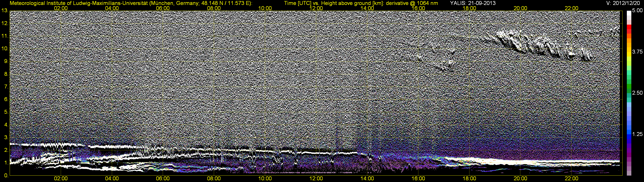
Task: Click the 'YALIS: 21-09-2013' label
Action: [473, 3]
